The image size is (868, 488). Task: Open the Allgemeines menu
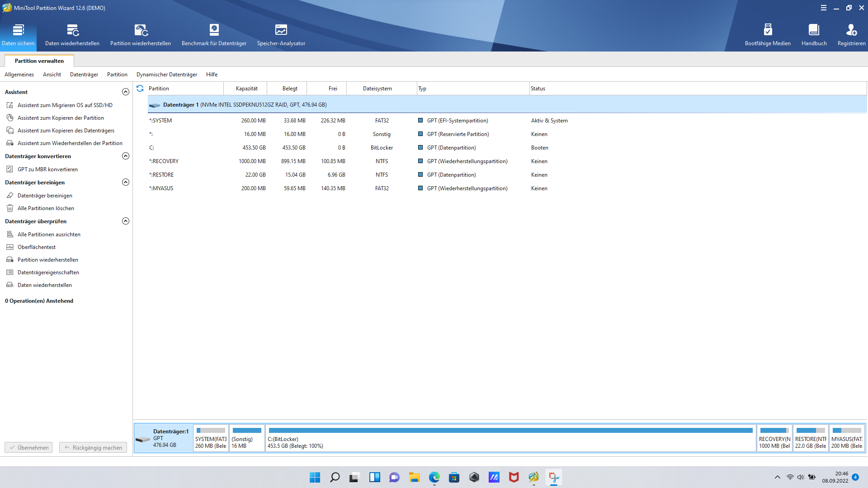click(x=19, y=74)
